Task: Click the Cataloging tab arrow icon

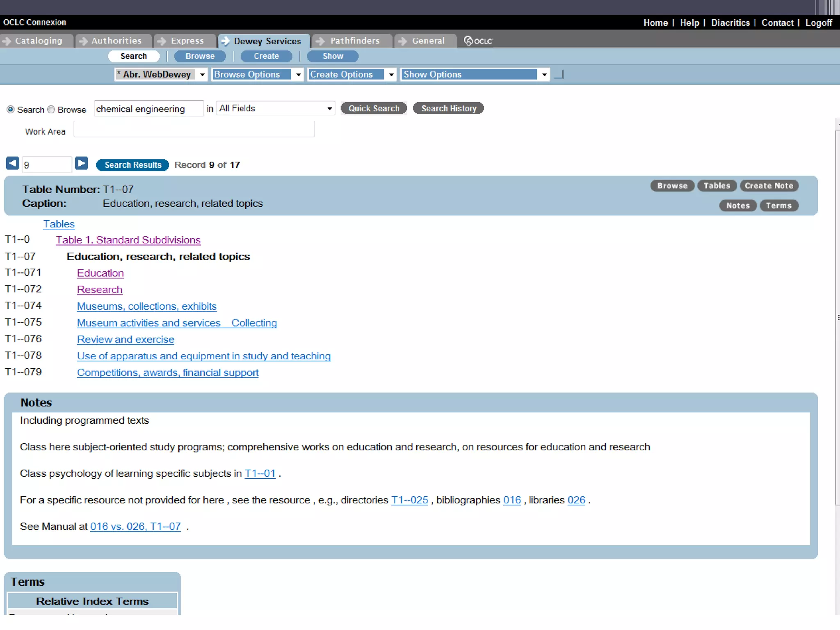Action: pos(7,41)
